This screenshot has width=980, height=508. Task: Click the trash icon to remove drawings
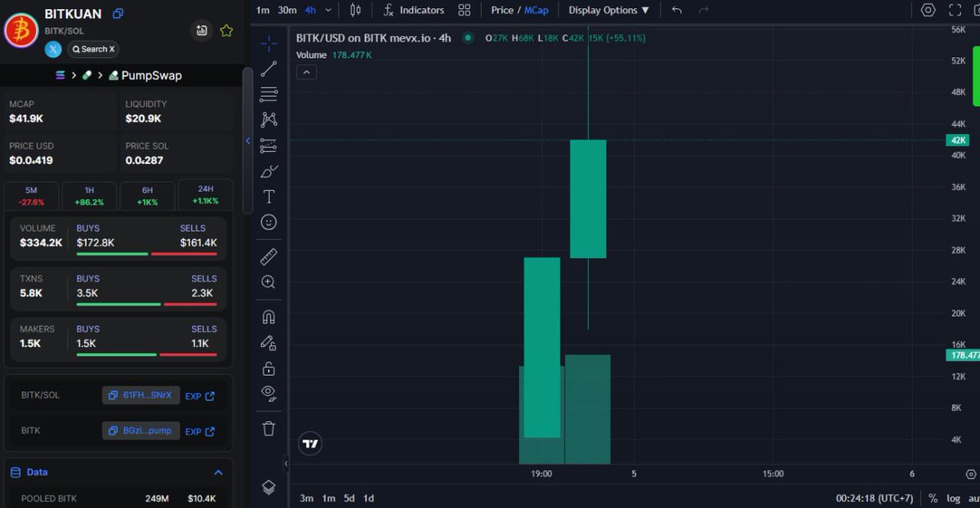(x=269, y=428)
